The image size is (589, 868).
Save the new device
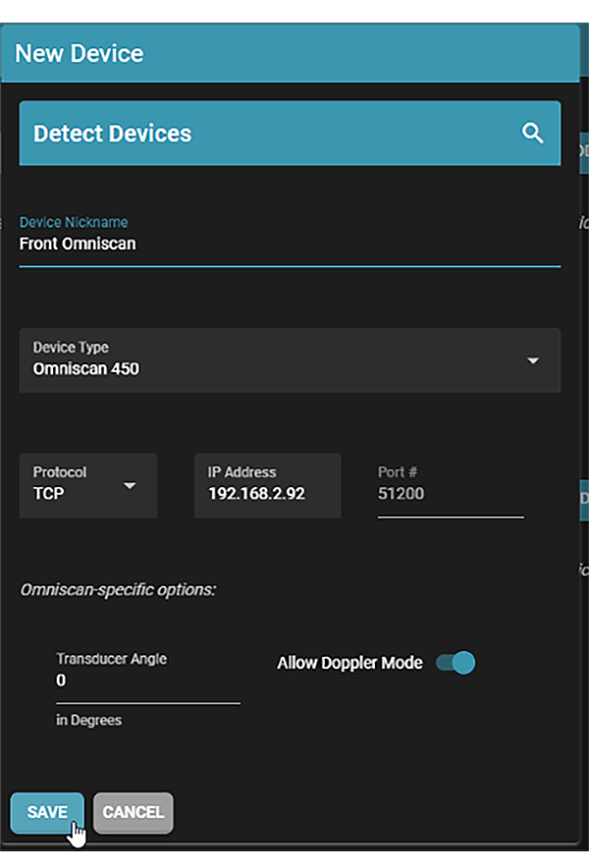pyautogui.click(x=47, y=812)
